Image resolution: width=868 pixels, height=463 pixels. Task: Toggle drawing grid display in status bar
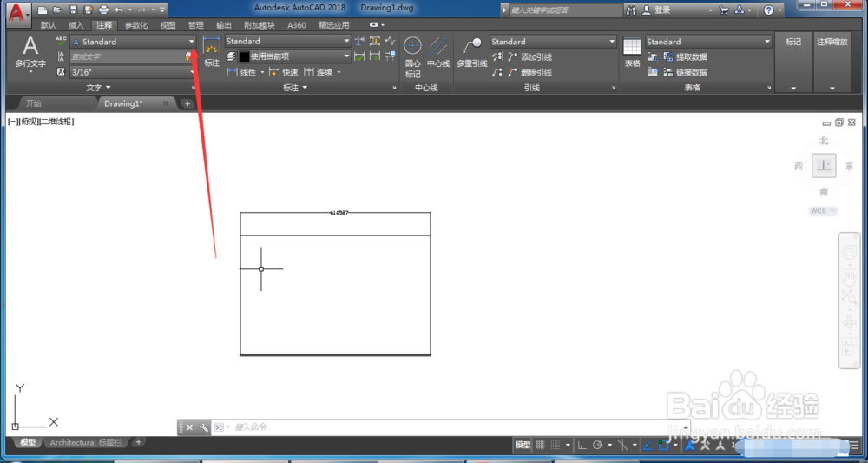pyautogui.click(x=540, y=445)
